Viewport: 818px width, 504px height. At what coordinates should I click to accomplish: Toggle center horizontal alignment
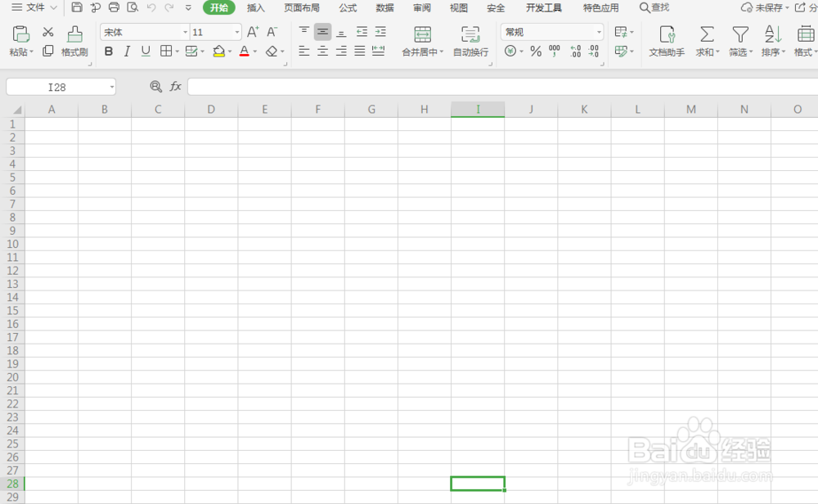322,51
